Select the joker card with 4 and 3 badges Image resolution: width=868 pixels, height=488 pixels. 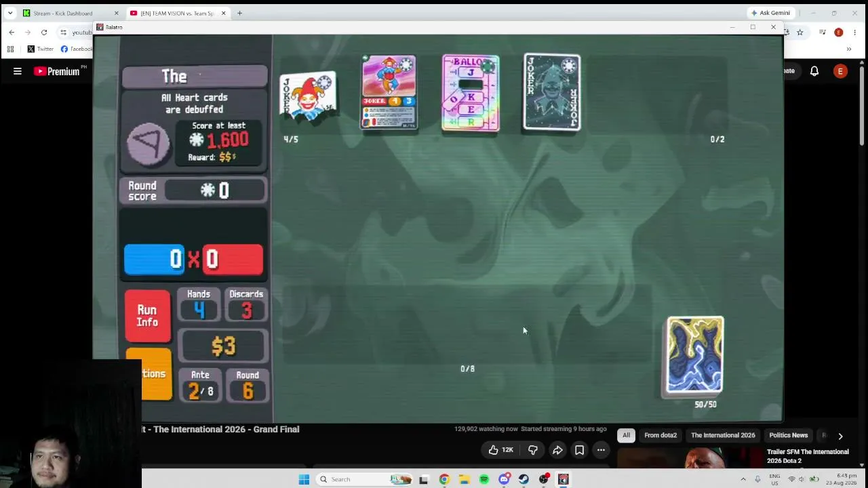389,92
